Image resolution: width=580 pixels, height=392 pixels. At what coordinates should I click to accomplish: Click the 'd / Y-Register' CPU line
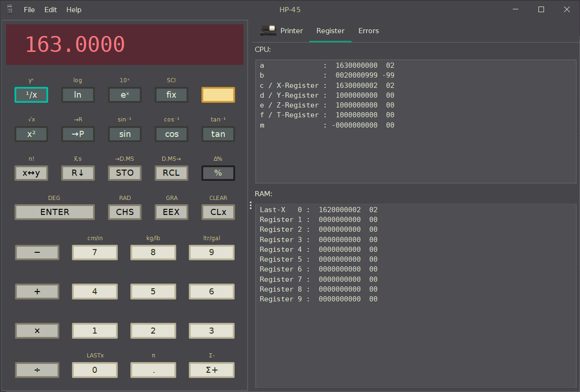327,95
